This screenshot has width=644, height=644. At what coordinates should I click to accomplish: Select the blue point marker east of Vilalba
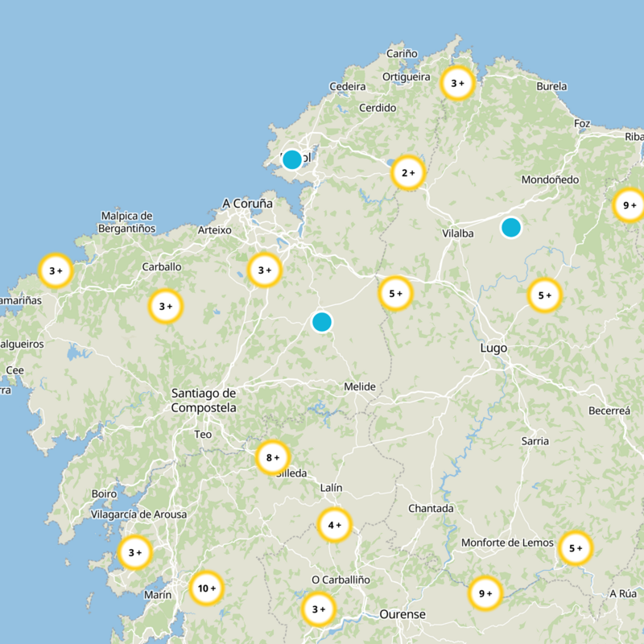[511, 228]
